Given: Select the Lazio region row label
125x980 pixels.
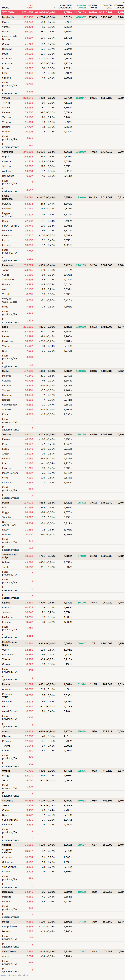Looking at the screenshot, I should [5, 327].
